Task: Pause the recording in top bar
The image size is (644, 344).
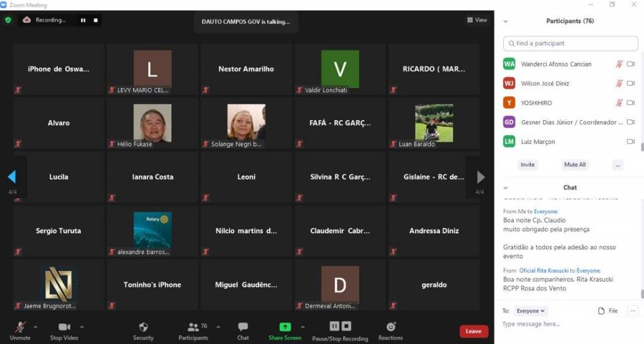Action: coord(82,20)
